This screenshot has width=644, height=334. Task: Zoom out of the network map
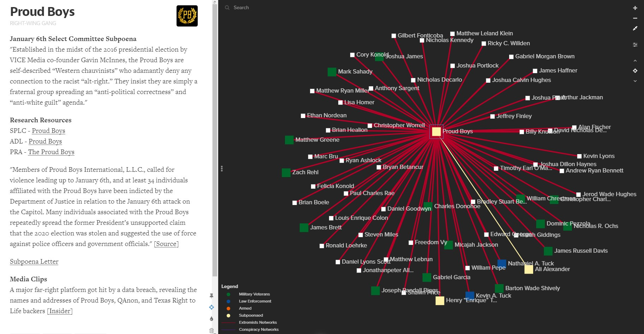pos(635,18)
